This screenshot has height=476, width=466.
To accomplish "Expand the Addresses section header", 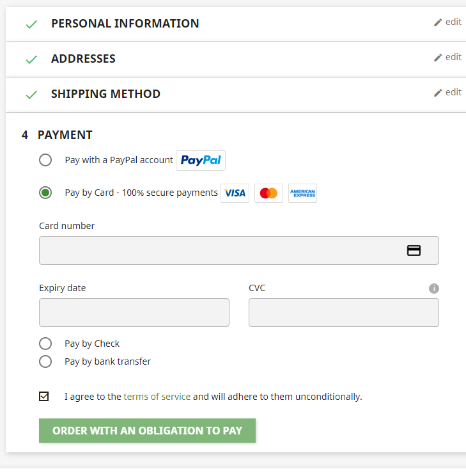I will (83, 59).
